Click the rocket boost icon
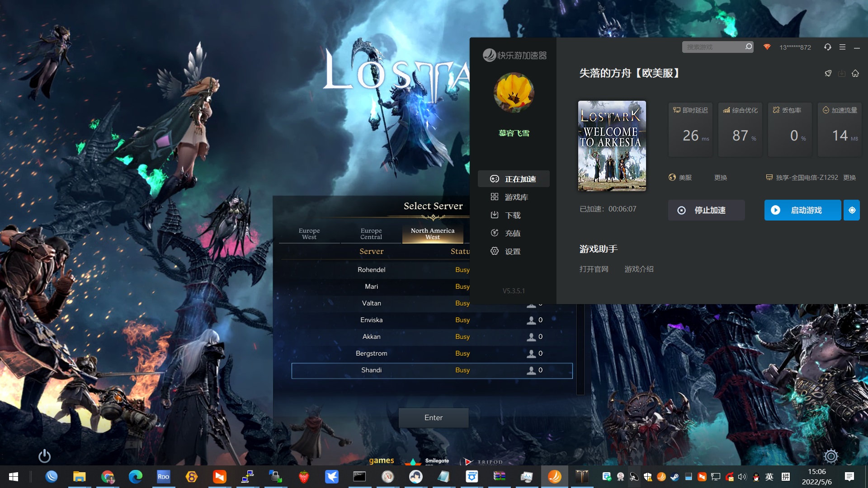The height and width of the screenshot is (488, 868). pos(828,73)
